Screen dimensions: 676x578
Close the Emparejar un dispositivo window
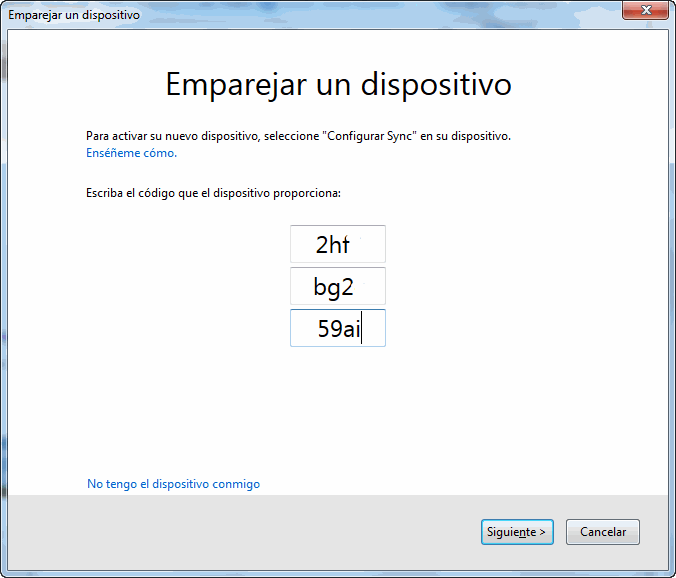645,10
